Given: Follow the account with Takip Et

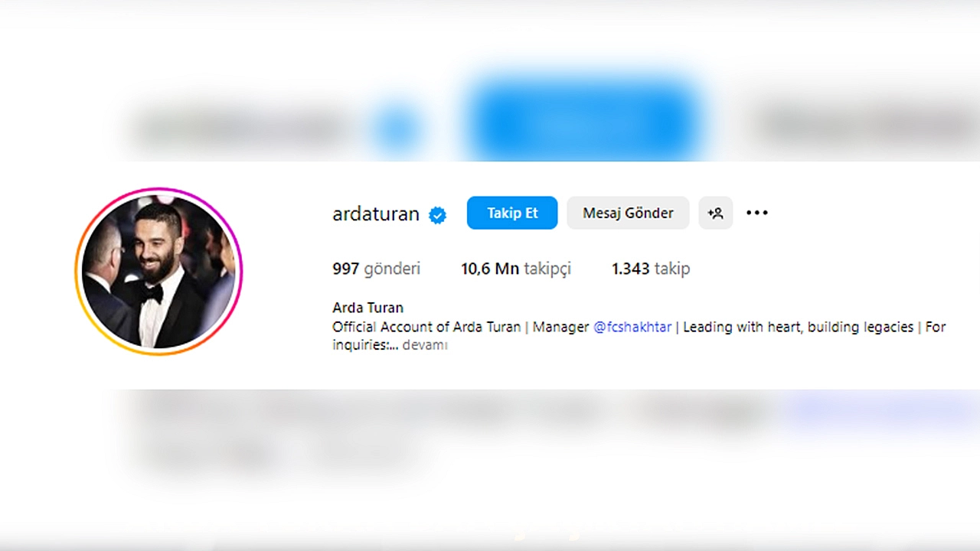Looking at the screenshot, I should point(512,213).
